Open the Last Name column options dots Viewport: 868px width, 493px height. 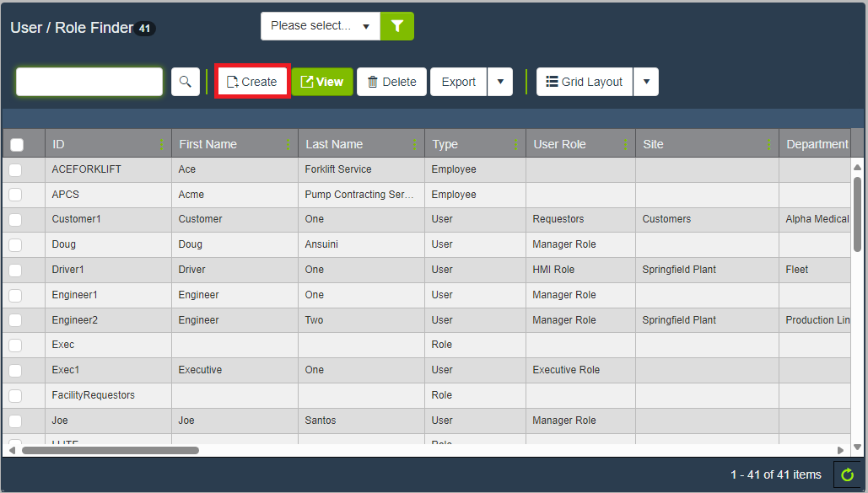[415, 145]
